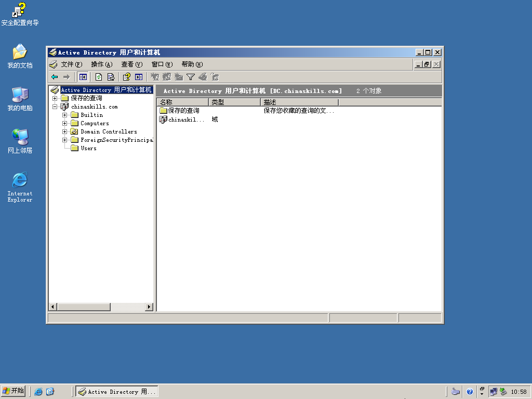Select the Computers folder in tree
532x399 pixels.
pos(95,123)
